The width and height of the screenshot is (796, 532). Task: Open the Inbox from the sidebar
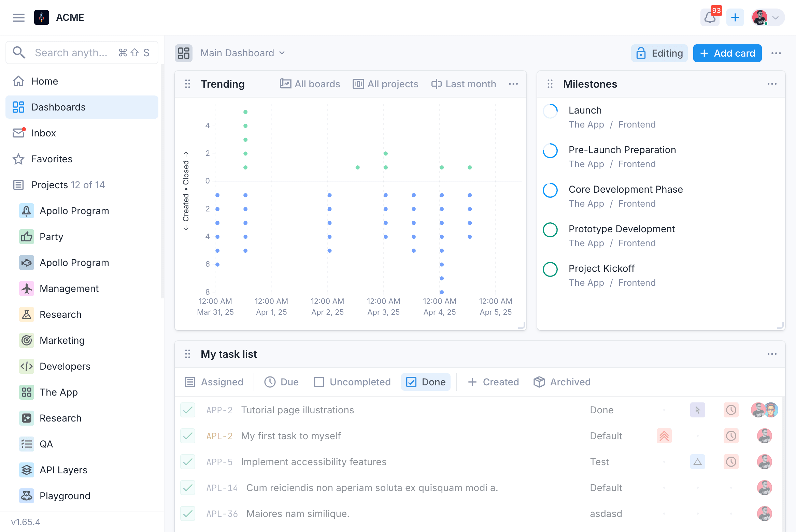click(x=44, y=133)
